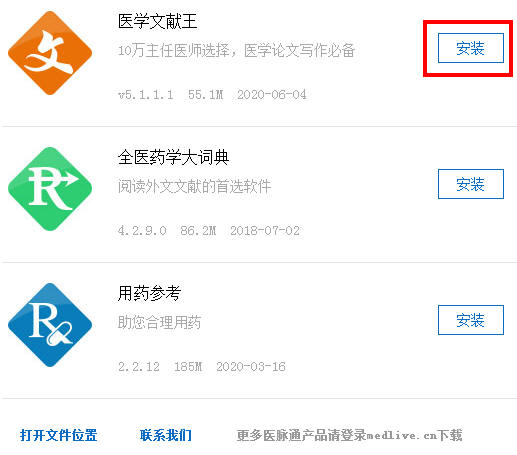
Task: Select the 医学文献王 title text
Action: [158, 21]
